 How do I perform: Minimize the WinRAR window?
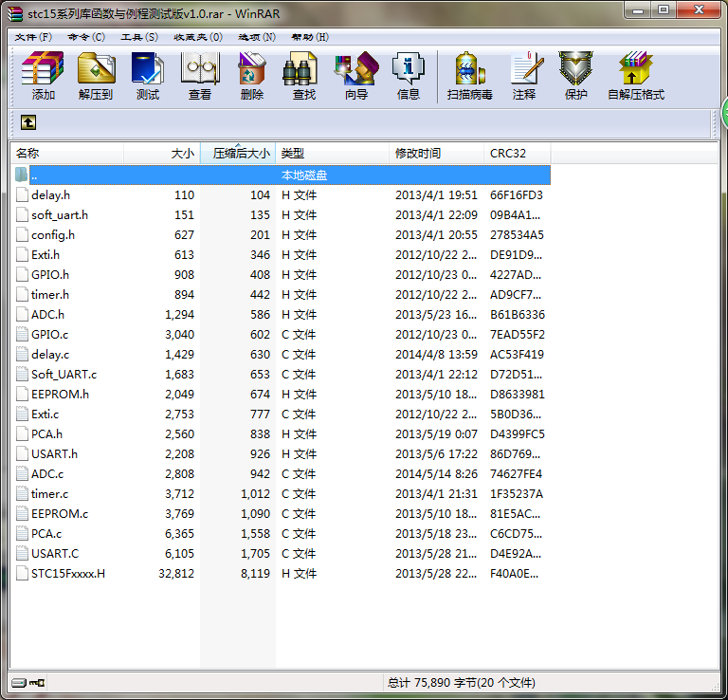638,10
